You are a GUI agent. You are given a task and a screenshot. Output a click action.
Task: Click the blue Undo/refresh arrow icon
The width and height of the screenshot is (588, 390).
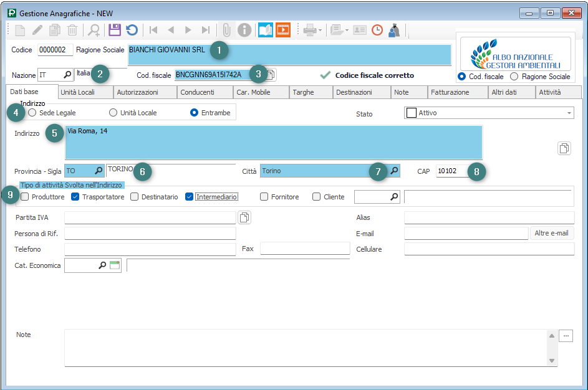coord(132,30)
